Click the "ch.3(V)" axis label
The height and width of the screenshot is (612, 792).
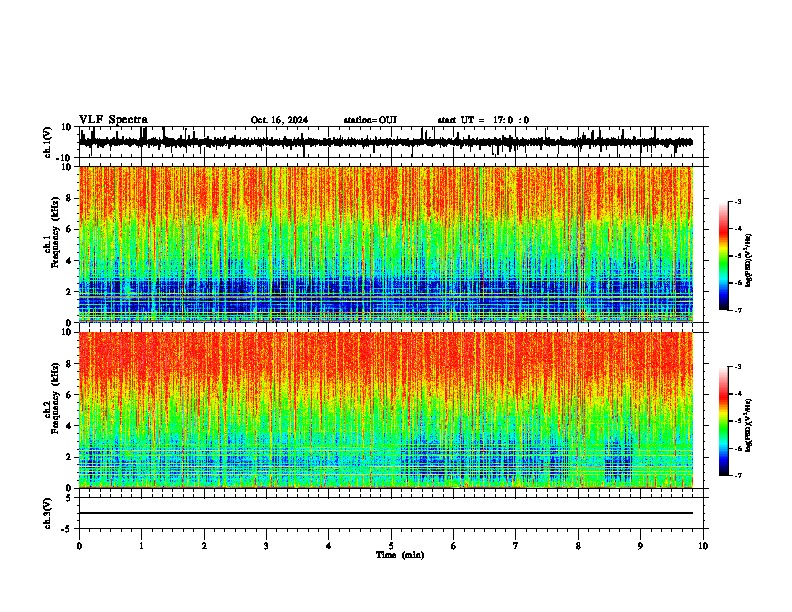point(48,513)
